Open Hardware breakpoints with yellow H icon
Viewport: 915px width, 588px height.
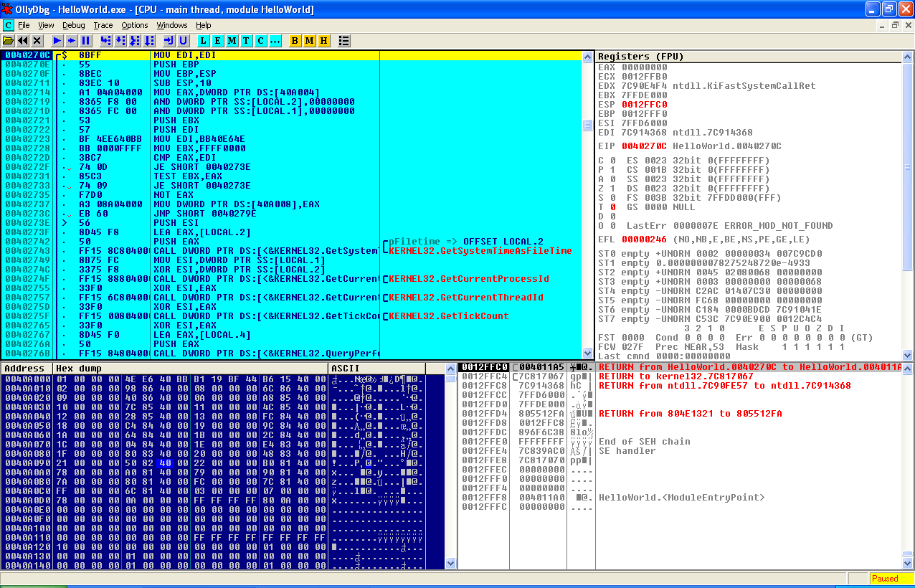click(324, 41)
